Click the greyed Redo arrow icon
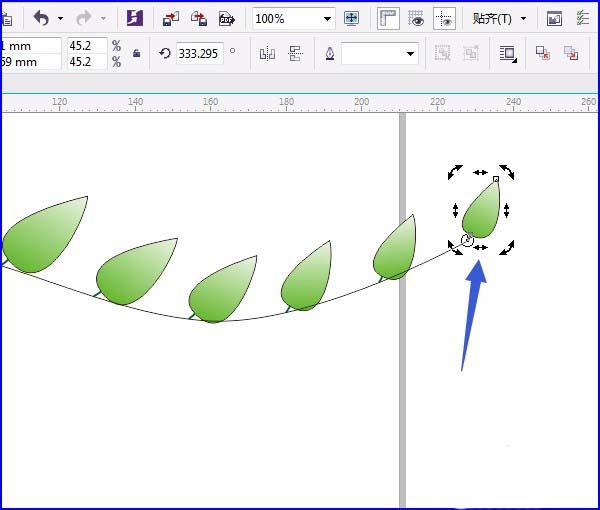 [x=84, y=18]
